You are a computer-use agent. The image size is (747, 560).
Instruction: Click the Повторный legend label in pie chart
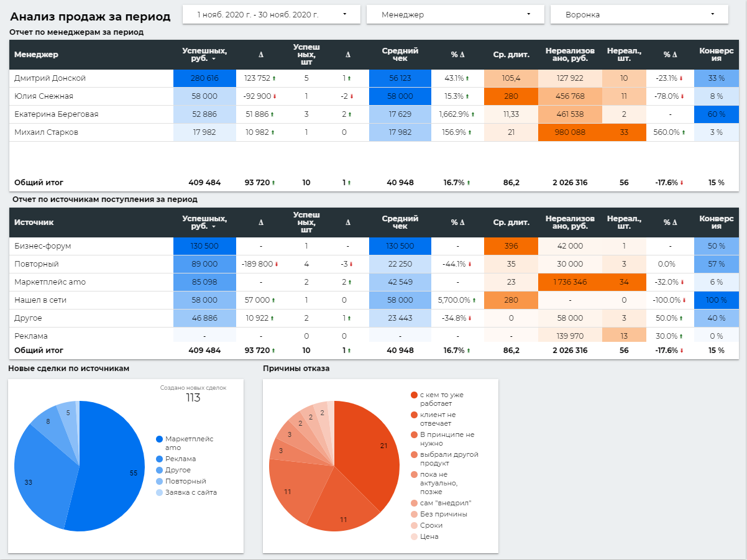point(185,482)
